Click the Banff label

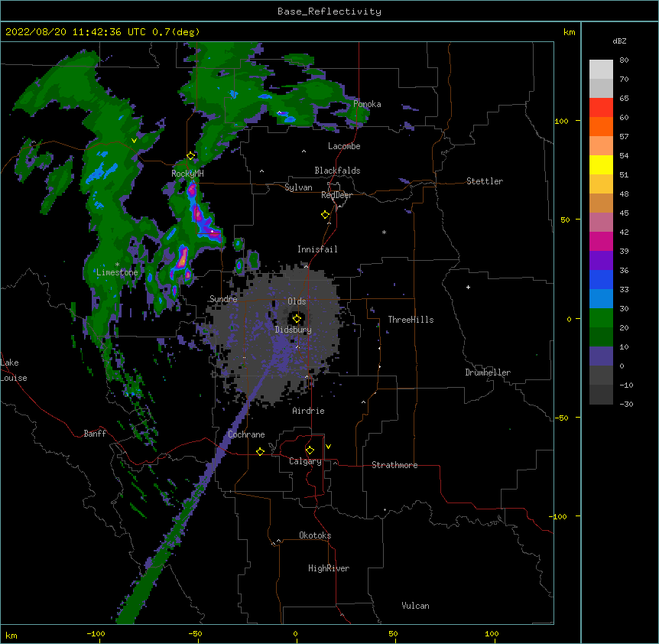click(95, 434)
